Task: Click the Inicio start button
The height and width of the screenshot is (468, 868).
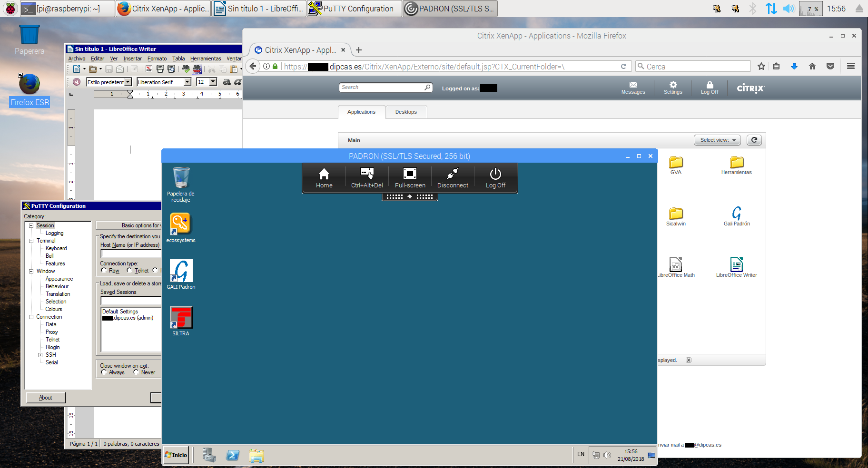Action: pos(176,455)
